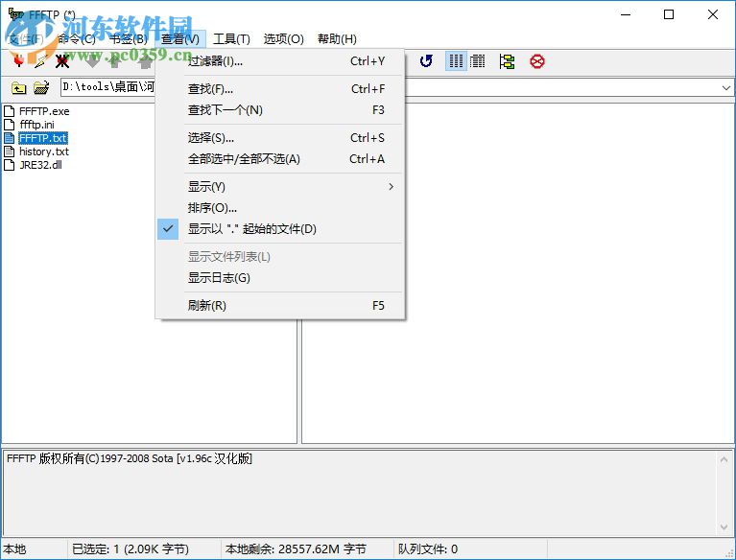Maximize the FFFTP window

point(669,14)
